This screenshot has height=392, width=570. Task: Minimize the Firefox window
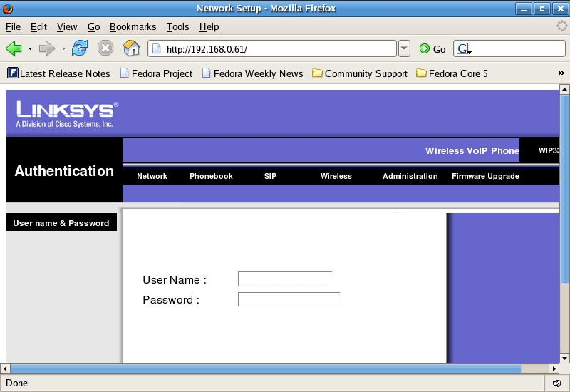524,9
